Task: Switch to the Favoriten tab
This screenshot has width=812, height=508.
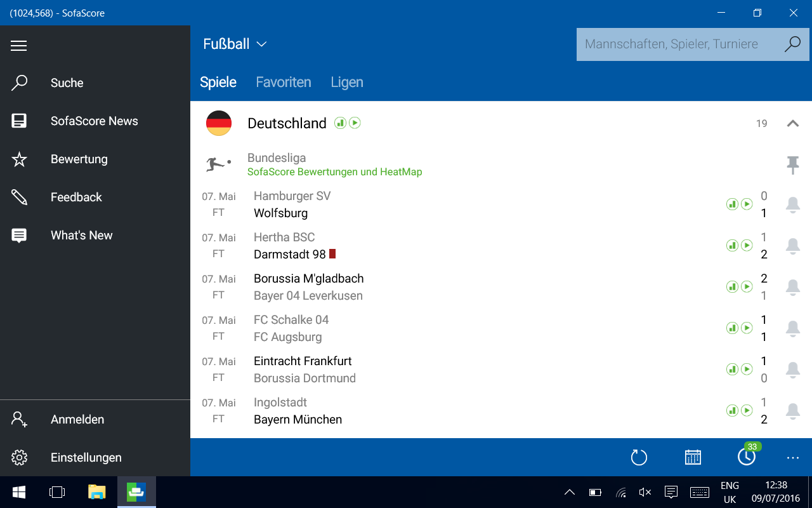Action: pyautogui.click(x=284, y=82)
